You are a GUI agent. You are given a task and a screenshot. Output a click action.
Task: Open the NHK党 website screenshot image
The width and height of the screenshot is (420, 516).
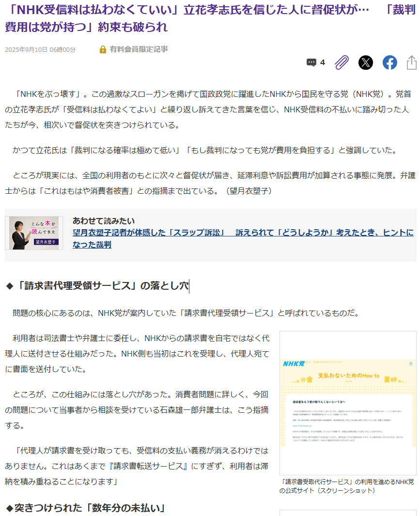click(x=348, y=403)
